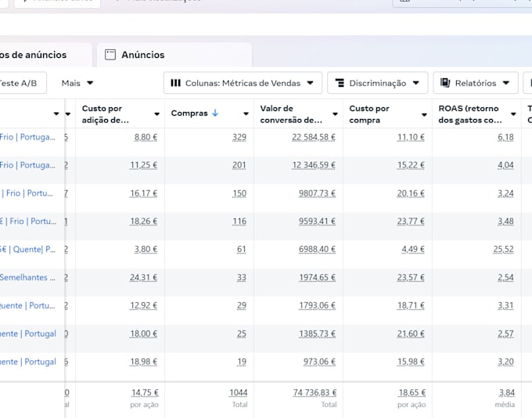Click the Teste A/B button
532x418 pixels.
pyautogui.click(x=23, y=83)
